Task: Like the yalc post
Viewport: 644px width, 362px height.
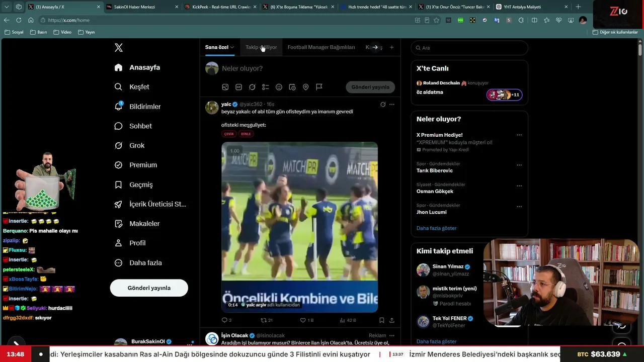Action: pyautogui.click(x=306, y=320)
